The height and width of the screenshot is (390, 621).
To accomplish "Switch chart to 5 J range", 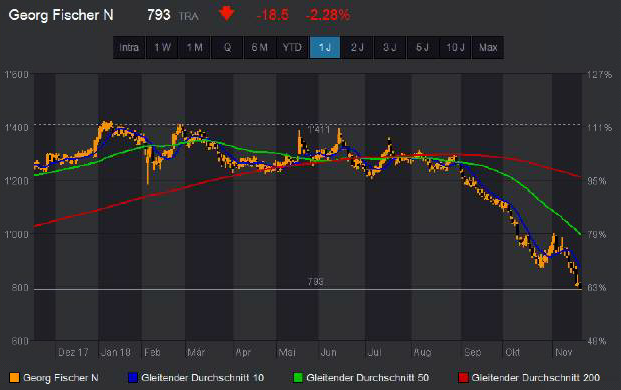I will click(423, 48).
